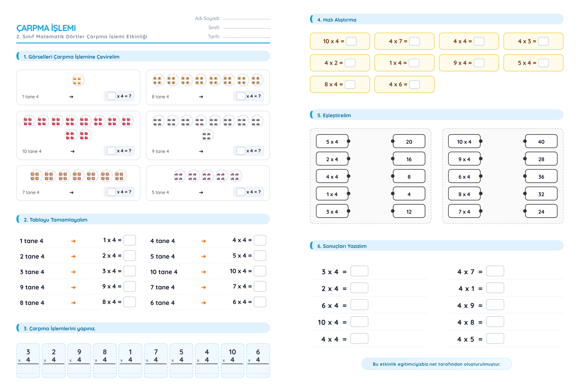Click the vertical multiplication card 6 x 4
The width and height of the screenshot is (580, 392).
point(258,361)
